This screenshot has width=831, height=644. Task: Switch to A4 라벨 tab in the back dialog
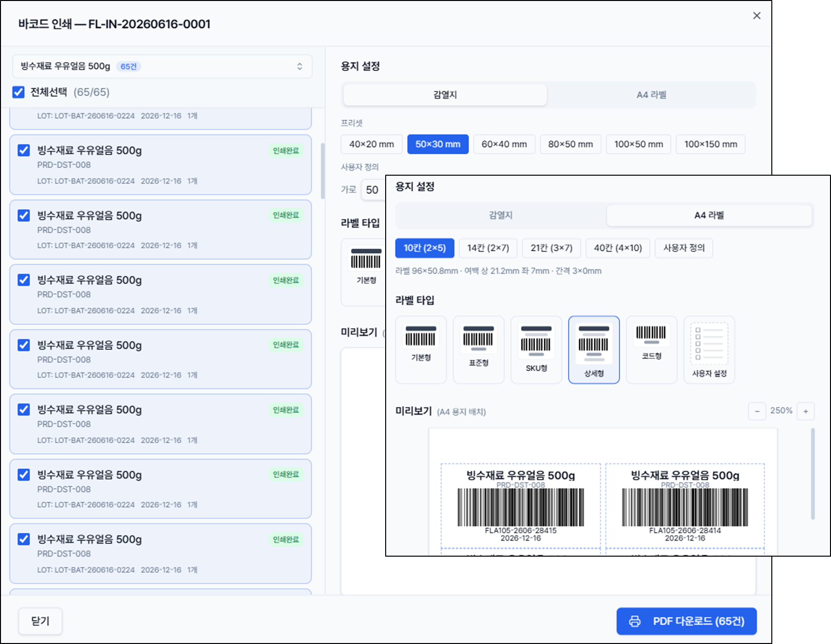(651, 95)
